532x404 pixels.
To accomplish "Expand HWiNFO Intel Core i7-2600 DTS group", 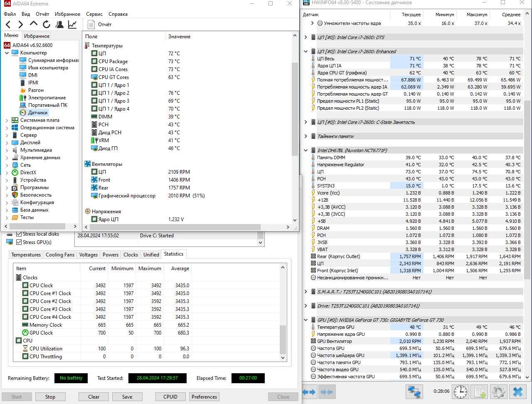I will pos(306,37).
